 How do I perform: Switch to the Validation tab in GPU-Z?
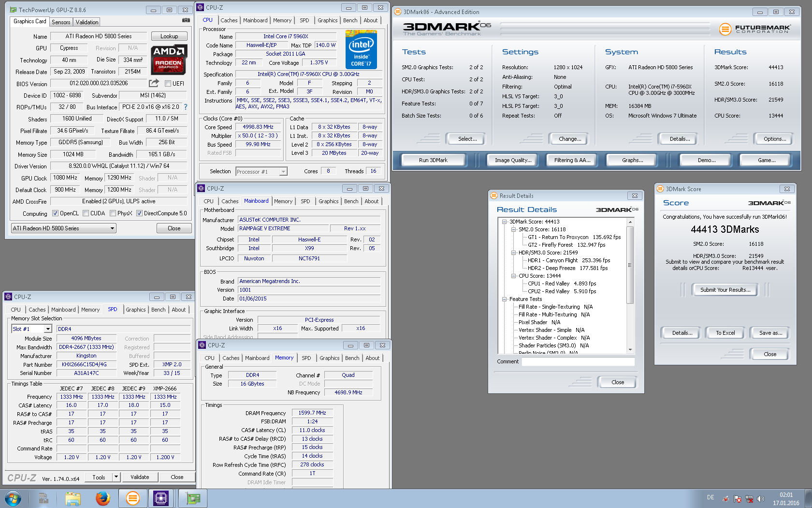(x=87, y=22)
